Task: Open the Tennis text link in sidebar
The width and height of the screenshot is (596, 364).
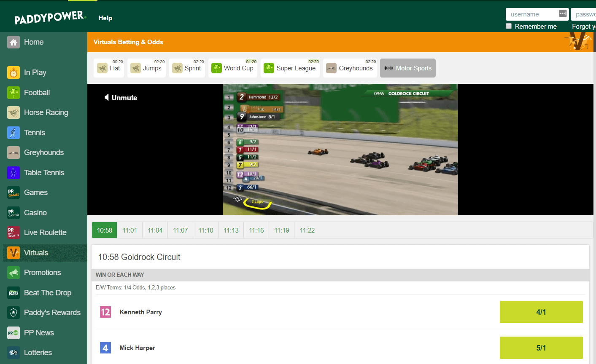Action: 35,133
